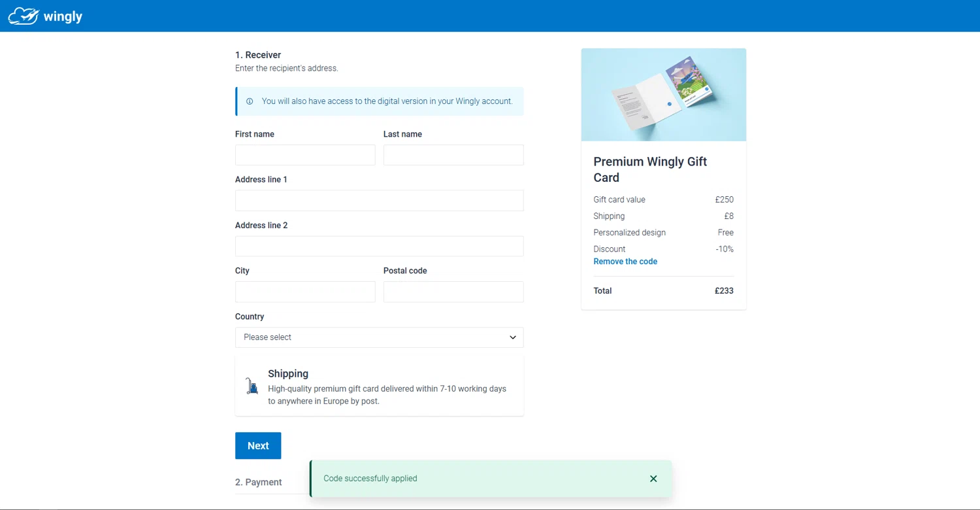Screen dimensions: 980x510
Task: Click the gift card product image
Action: [664, 95]
